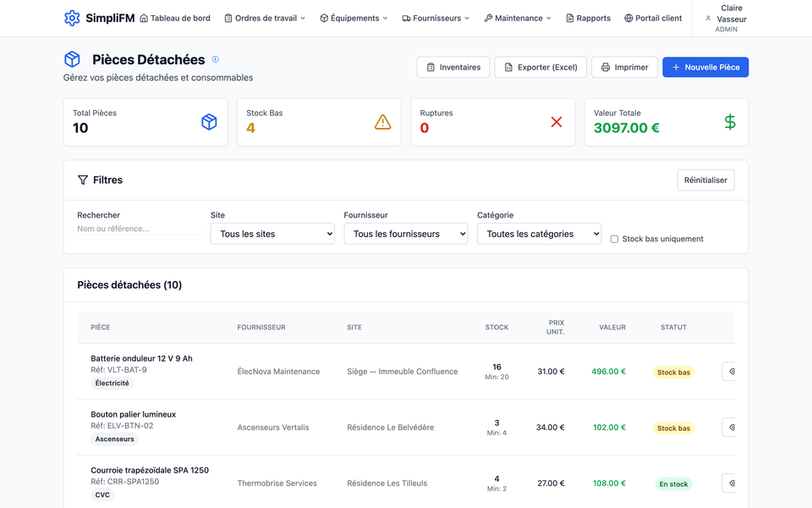Export the parts list to Excel

tap(540, 67)
